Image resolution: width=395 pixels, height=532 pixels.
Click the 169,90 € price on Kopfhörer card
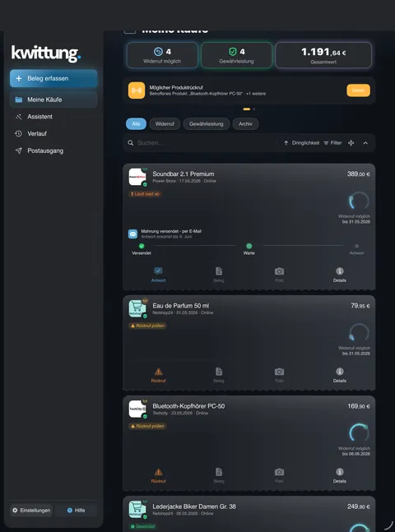click(x=359, y=406)
